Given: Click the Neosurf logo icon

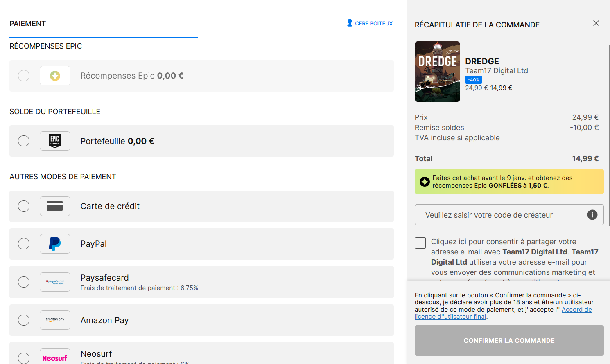Looking at the screenshot, I should [55, 357].
